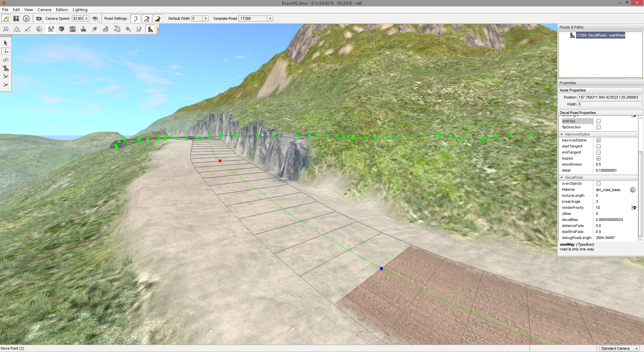644x352 pixels.
Task: Collapse the DecalRoad property group
Action: [562, 178]
